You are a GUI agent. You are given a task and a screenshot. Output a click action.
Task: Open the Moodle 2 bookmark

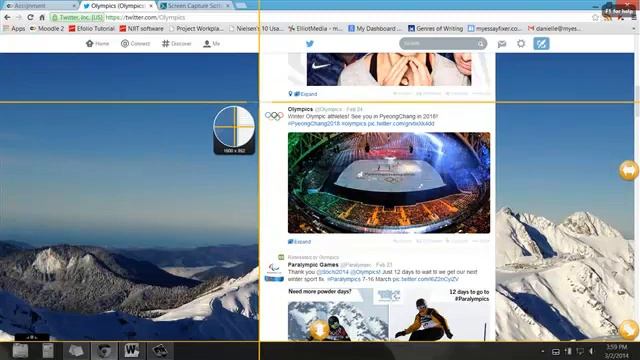[47, 29]
